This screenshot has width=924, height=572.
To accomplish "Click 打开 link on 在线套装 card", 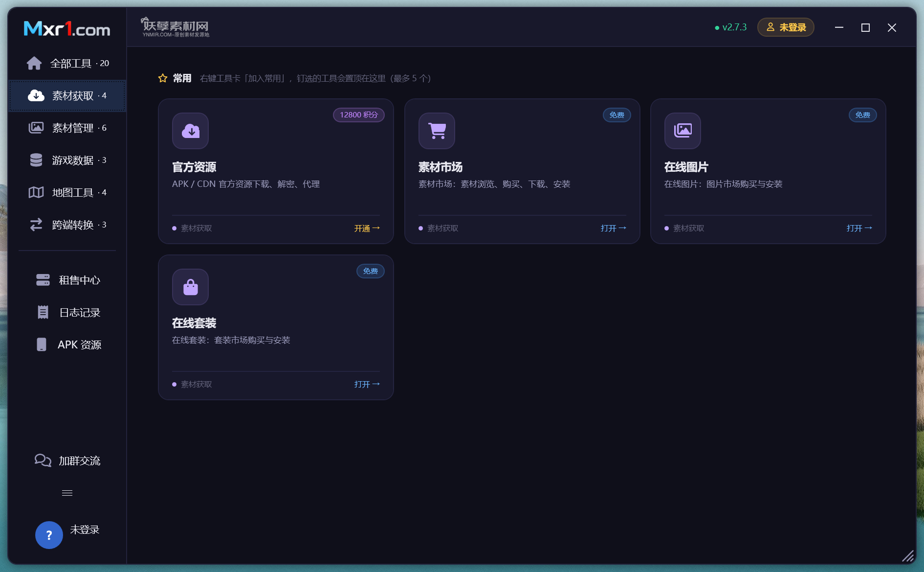I will (367, 385).
